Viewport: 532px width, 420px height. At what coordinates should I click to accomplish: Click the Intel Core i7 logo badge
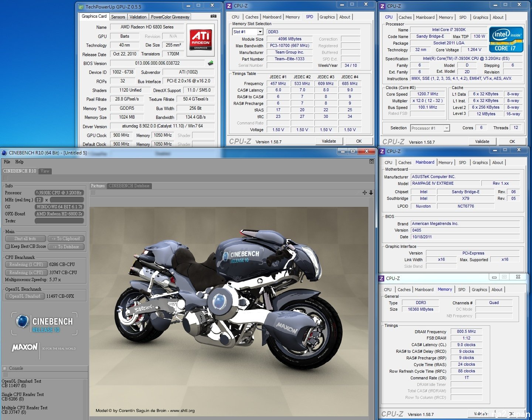pos(506,40)
